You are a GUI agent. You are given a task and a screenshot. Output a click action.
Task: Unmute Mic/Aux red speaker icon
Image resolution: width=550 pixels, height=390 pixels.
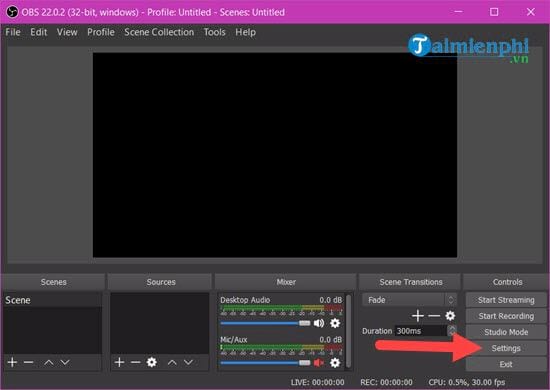point(319,363)
